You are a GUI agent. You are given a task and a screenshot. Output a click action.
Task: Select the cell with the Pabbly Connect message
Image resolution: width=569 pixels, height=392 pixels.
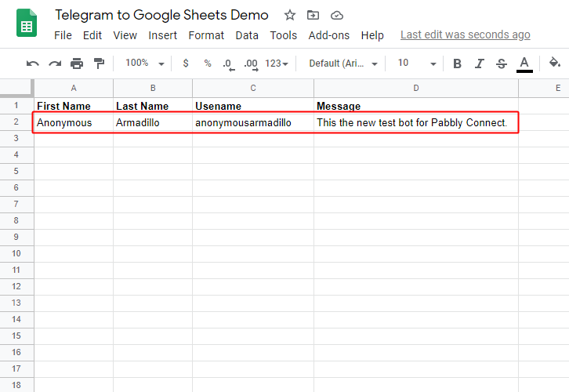(x=416, y=122)
